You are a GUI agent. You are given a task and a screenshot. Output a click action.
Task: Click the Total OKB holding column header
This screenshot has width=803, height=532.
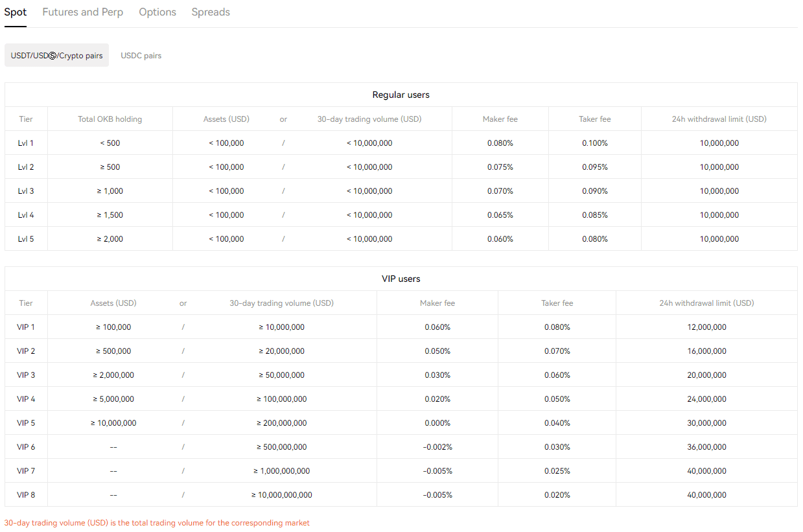(x=110, y=119)
